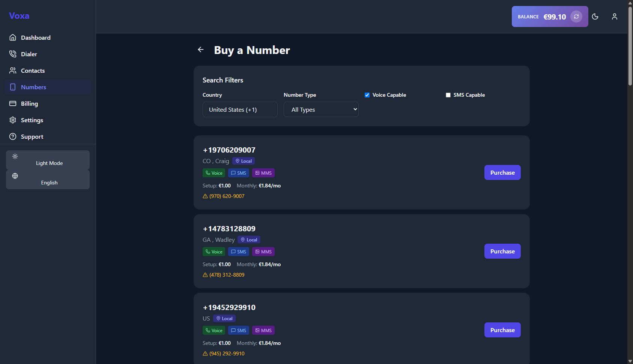The width and height of the screenshot is (633, 364).
Task: Click the Local badge for CO, Craig
Action: [x=244, y=161]
